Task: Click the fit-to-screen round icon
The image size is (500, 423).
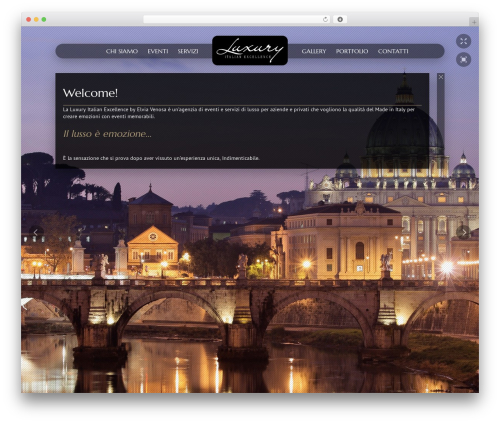Action: point(463,60)
